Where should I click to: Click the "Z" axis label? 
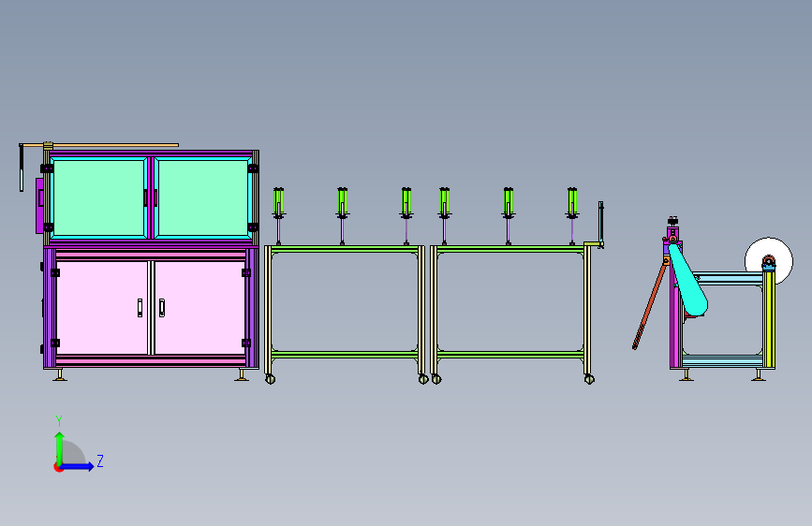tap(100, 460)
